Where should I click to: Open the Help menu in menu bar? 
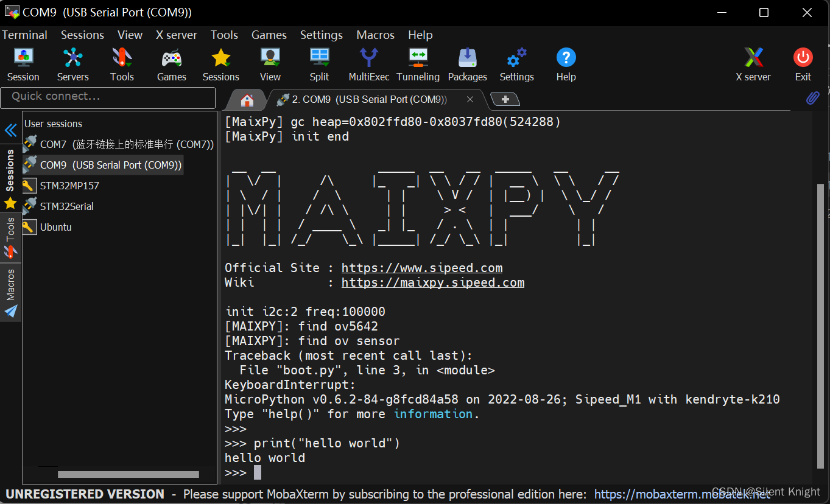click(420, 35)
